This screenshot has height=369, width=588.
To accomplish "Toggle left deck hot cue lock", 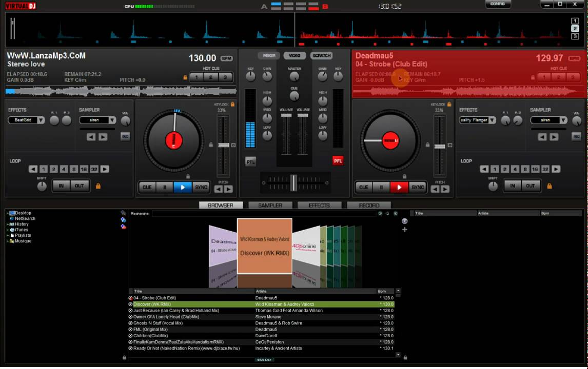I will (185, 77).
